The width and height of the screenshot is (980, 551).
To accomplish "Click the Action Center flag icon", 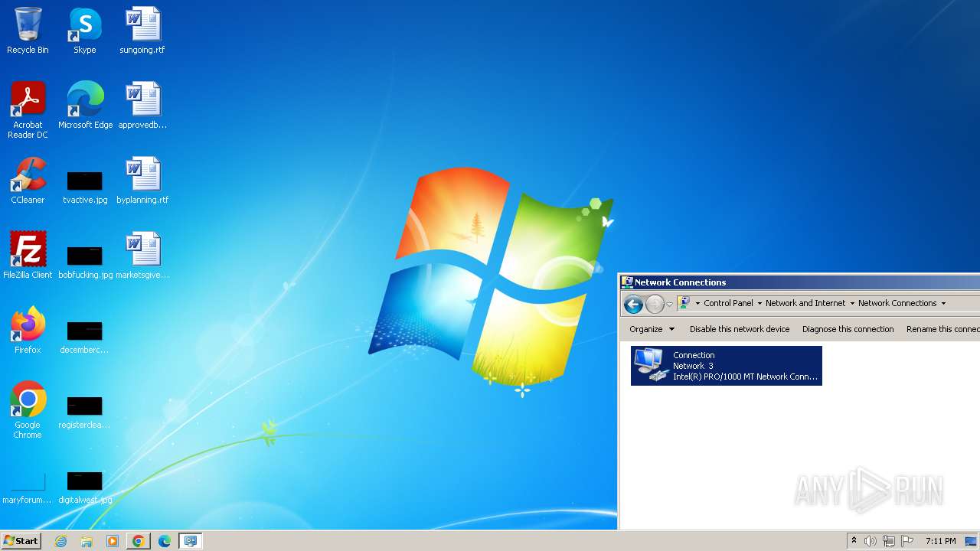I will coord(907,541).
